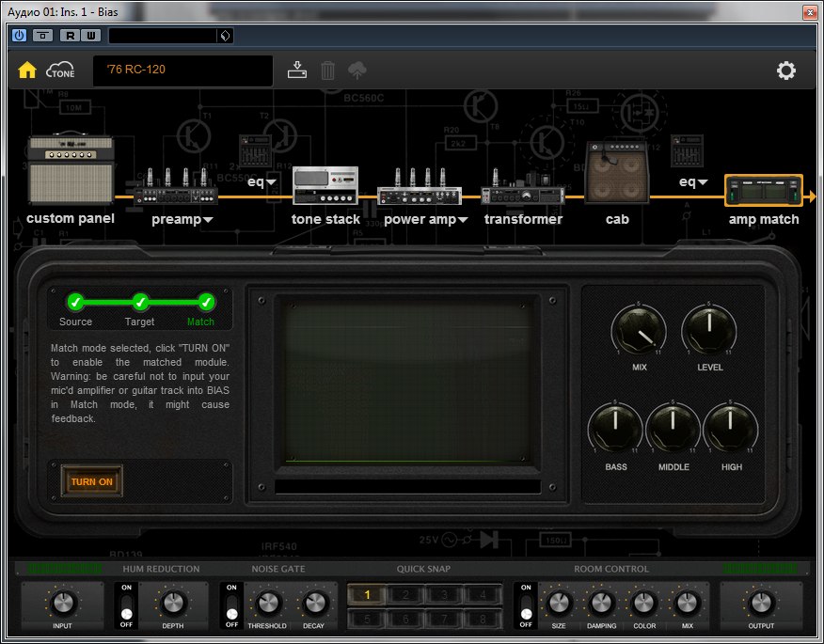Click the save preset download icon

pyautogui.click(x=297, y=71)
